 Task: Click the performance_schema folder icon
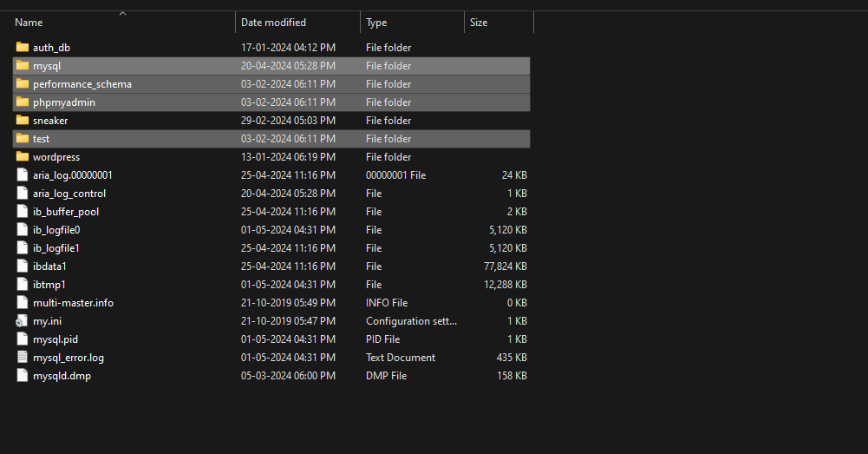click(23, 83)
